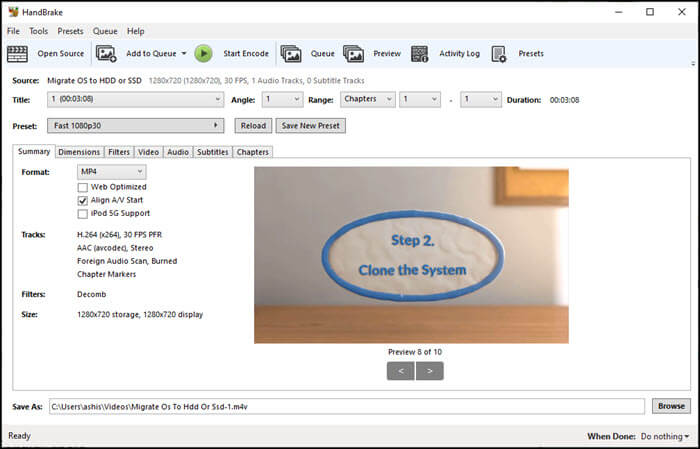This screenshot has width=700, height=449.
Task: Open the Range Chapters dropdown
Action: (365, 99)
